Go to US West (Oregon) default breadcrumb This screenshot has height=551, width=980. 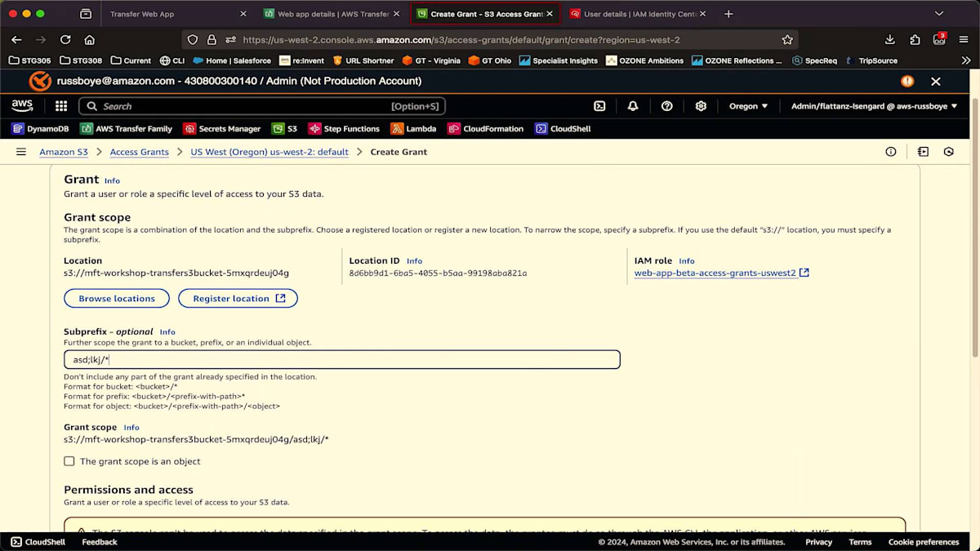tap(269, 152)
